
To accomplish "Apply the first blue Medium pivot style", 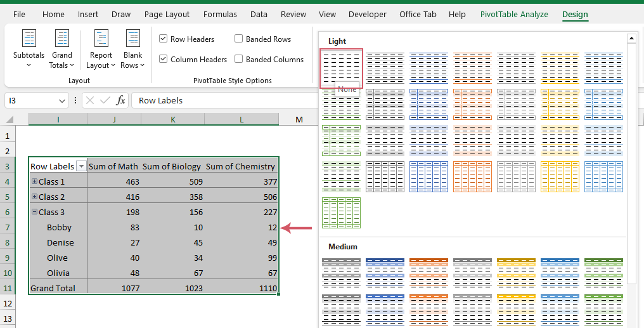I will pos(385,270).
